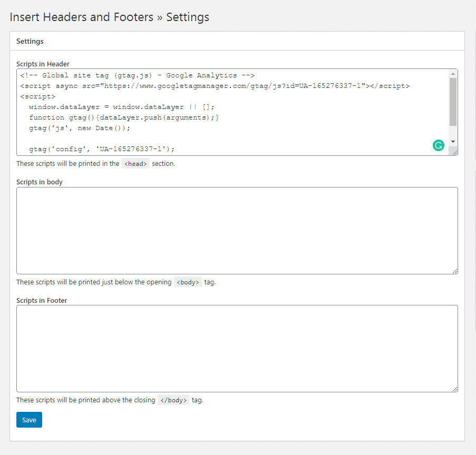This screenshot has width=476, height=455.
Task: Click the googletagmanager.com script src line
Action: coord(215,86)
